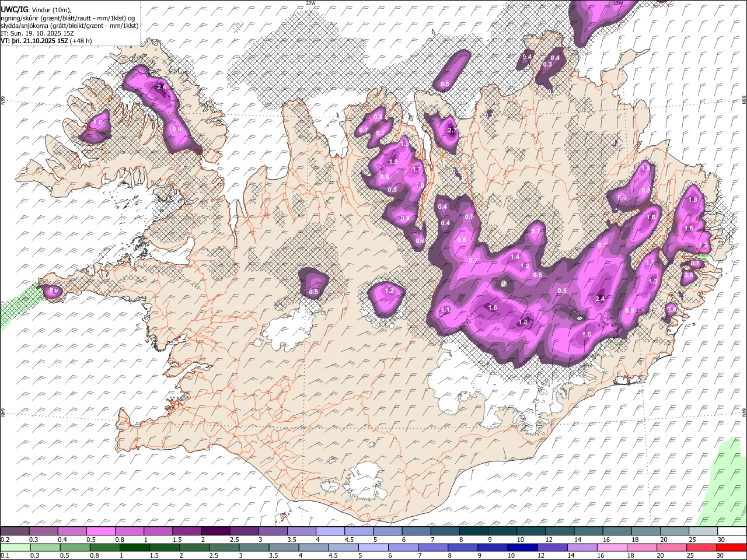Click the 'VT: þri. 21.10.2025 15Z (+48 h)' line
Screen dimensions: 747x560
(47, 41)
